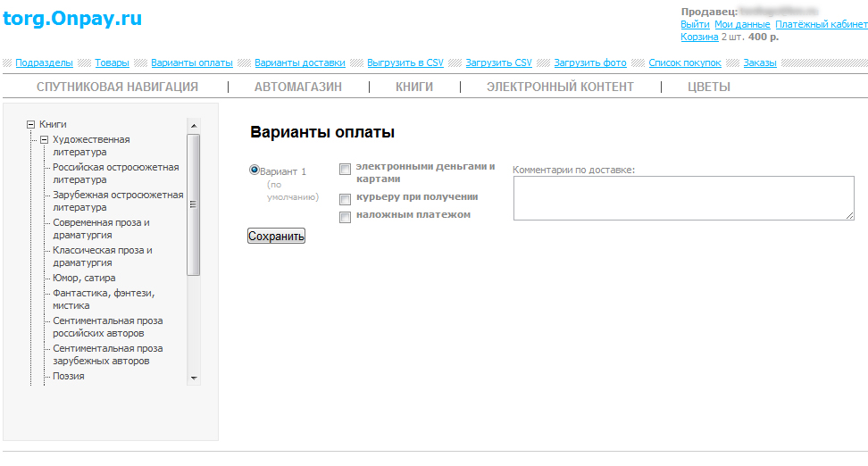Select Юмор, сатира in the category tree
868x466 pixels.
(84, 278)
